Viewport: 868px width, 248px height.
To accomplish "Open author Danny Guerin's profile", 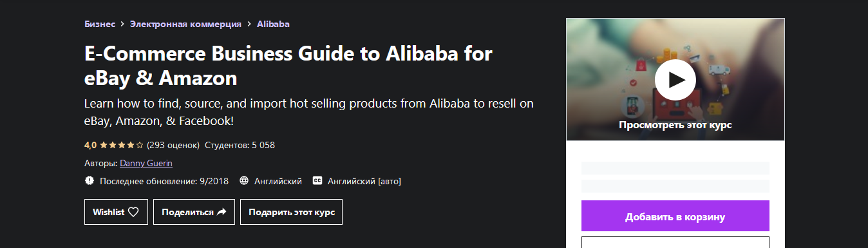I will tap(146, 163).
